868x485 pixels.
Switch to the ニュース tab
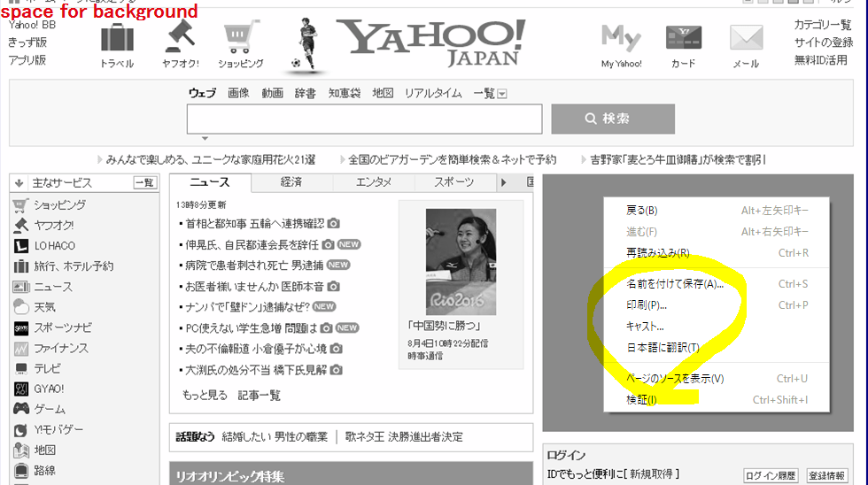[210, 182]
